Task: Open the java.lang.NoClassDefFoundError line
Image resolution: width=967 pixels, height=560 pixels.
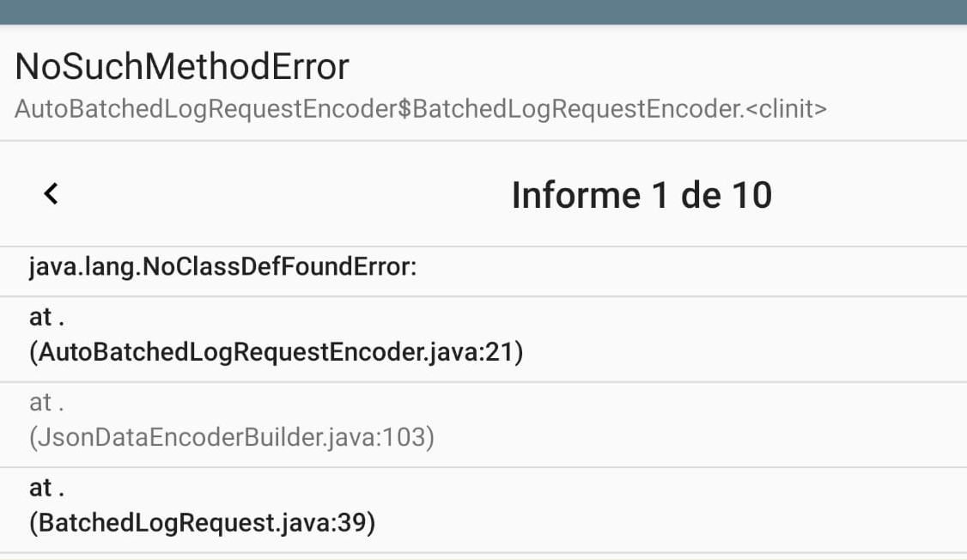Action: coord(222,267)
